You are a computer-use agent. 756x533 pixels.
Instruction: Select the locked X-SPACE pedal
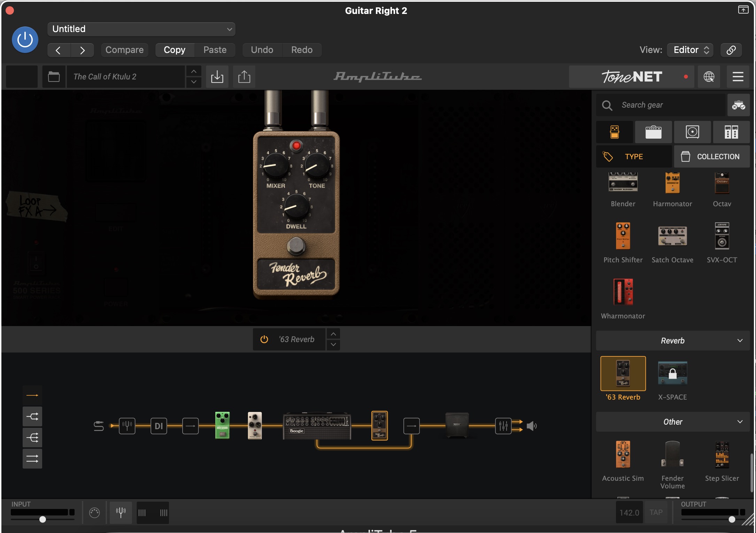(x=672, y=373)
